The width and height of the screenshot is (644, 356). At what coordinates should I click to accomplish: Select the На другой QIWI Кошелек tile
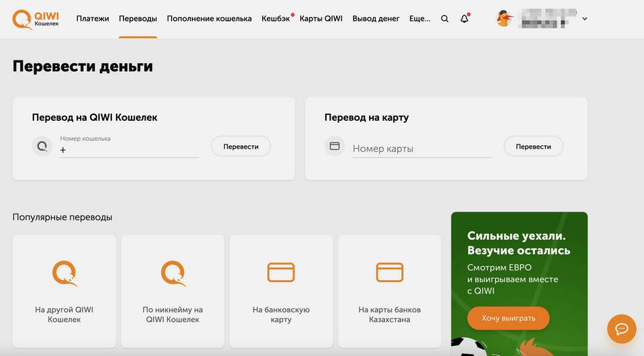[64, 290]
